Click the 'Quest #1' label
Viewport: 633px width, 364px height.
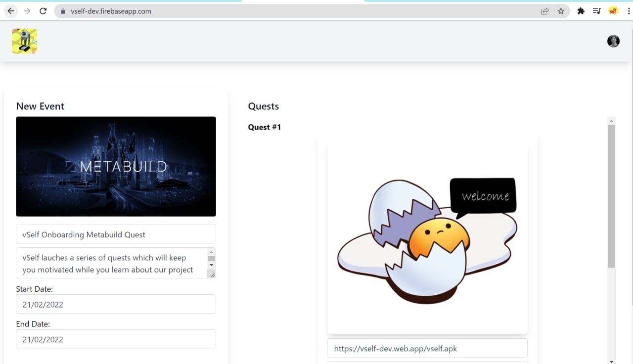[x=265, y=127]
